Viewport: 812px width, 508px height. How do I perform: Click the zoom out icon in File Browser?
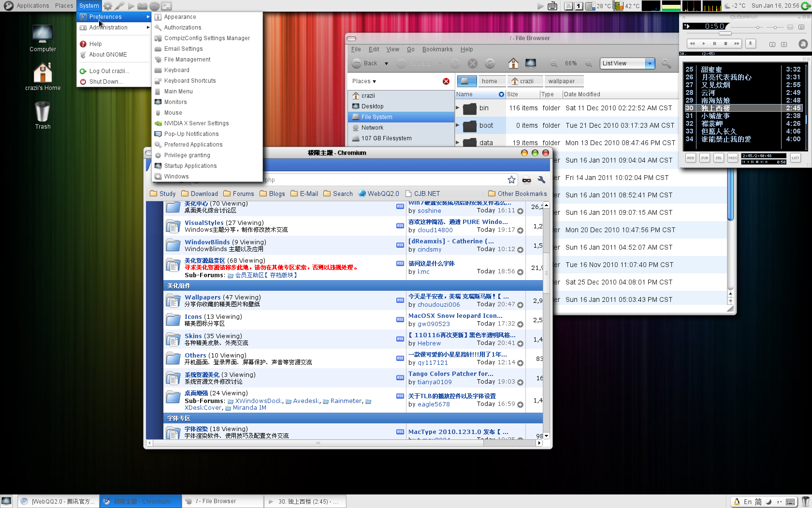pyautogui.click(x=554, y=63)
